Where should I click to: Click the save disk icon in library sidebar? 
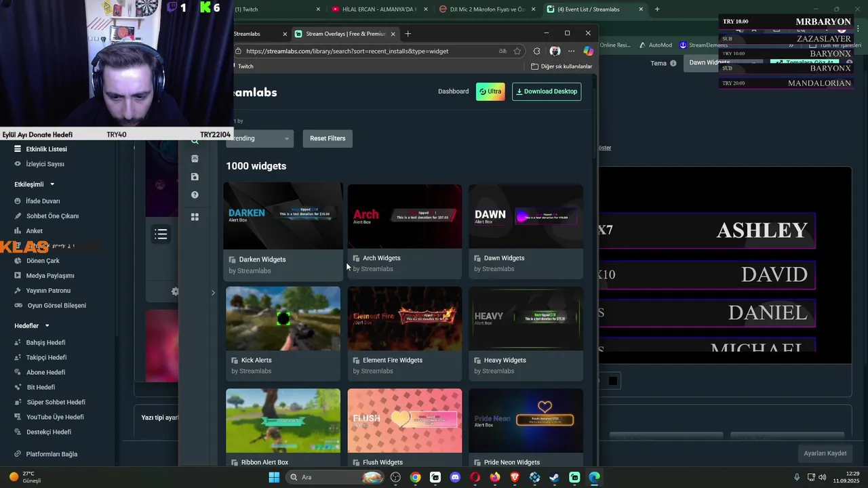pyautogui.click(x=195, y=177)
